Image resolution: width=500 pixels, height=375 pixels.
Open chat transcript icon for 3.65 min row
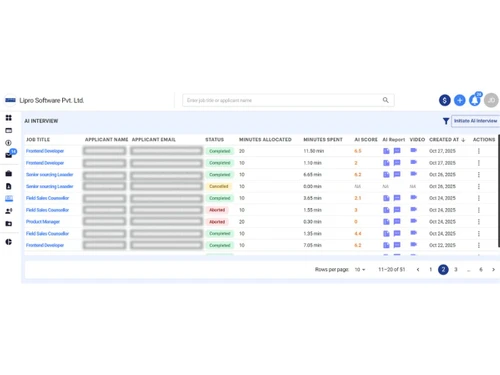click(397, 198)
